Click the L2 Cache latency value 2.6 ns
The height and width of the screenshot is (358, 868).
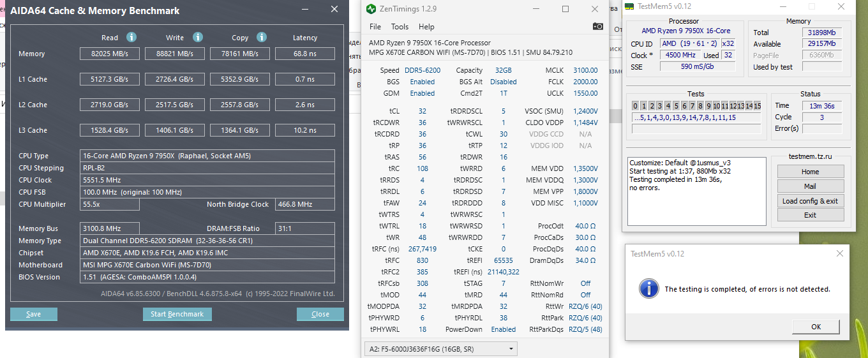[x=304, y=105]
